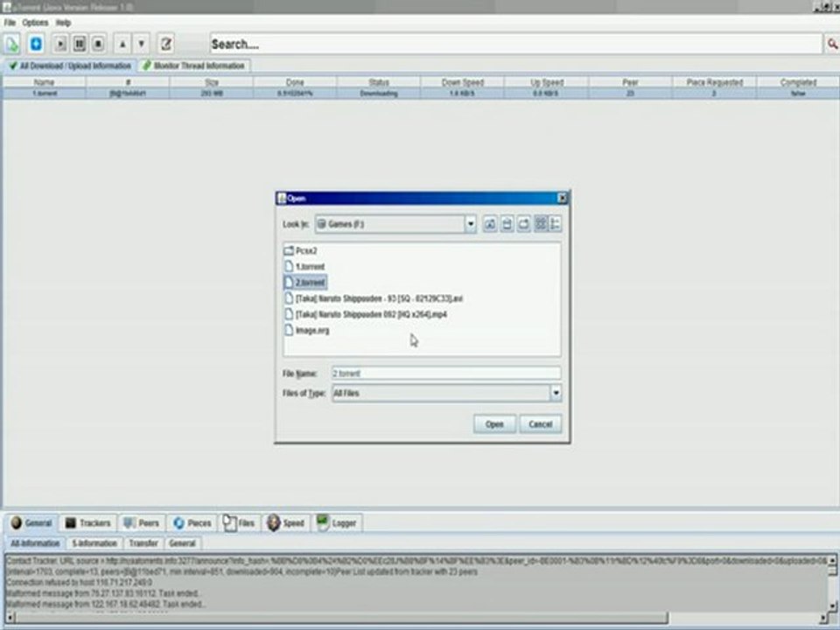Viewport: 840px width, 630px height.
Task: Expand the Look In drive dropdown
Action: tap(471, 225)
